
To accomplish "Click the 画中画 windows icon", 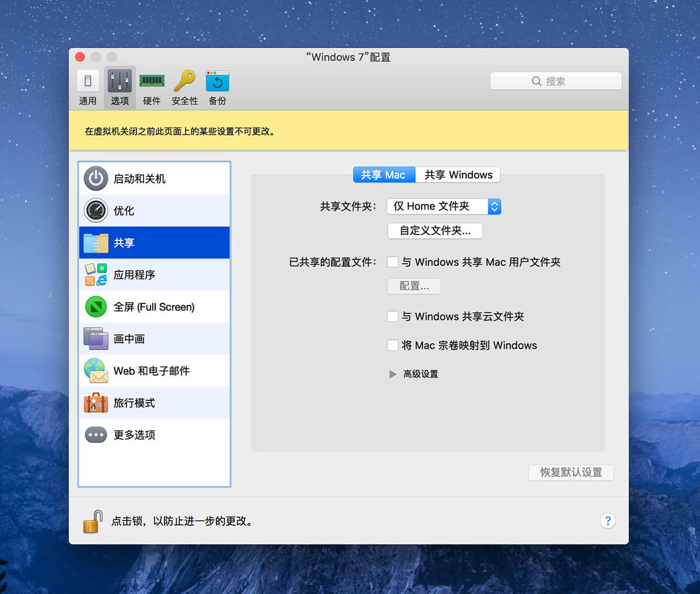I will pos(96,338).
